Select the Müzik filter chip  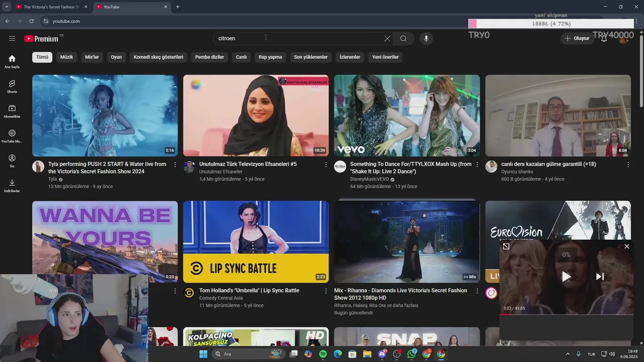click(66, 57)
